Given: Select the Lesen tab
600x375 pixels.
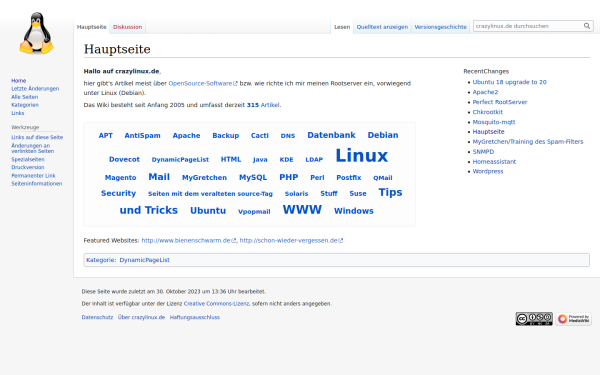Looking at the screenshot, I should [x=342, y=27].
